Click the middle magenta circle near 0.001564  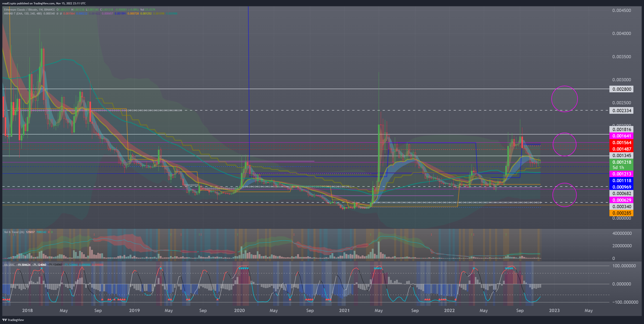click(564, 144)
